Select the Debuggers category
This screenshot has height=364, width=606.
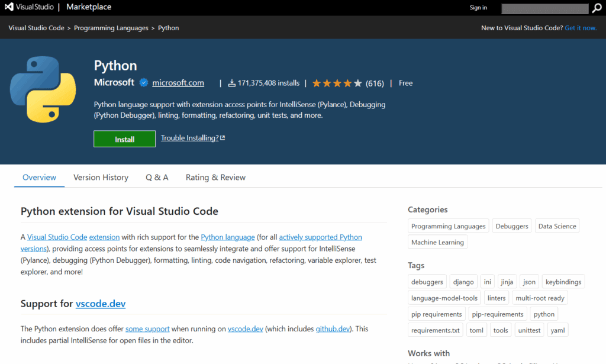[512, 226]
